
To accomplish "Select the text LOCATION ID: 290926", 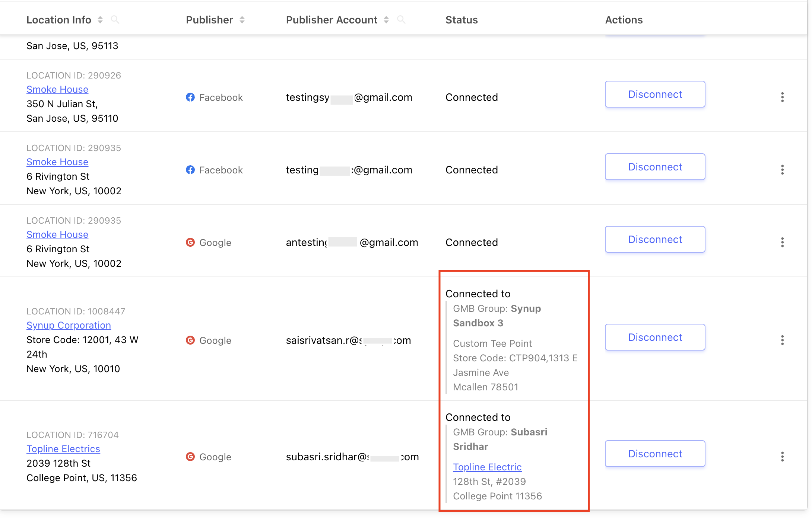I will click(x=74, y=76).
